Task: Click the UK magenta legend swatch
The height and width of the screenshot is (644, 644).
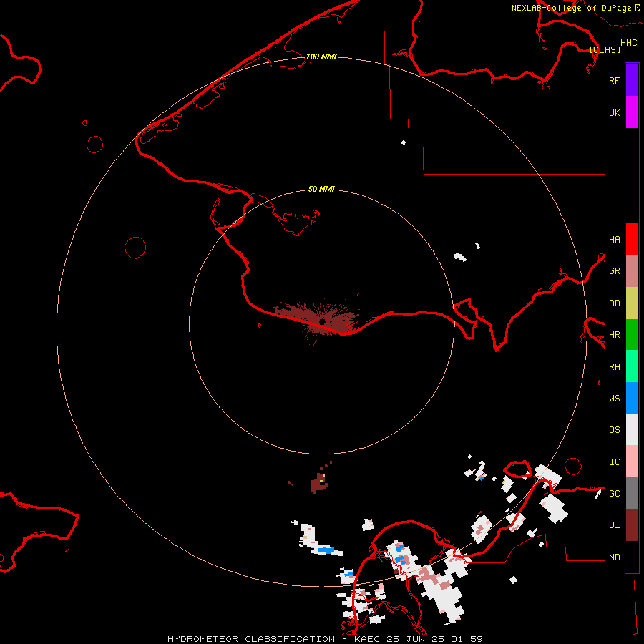Action: (x=632, y=112)
